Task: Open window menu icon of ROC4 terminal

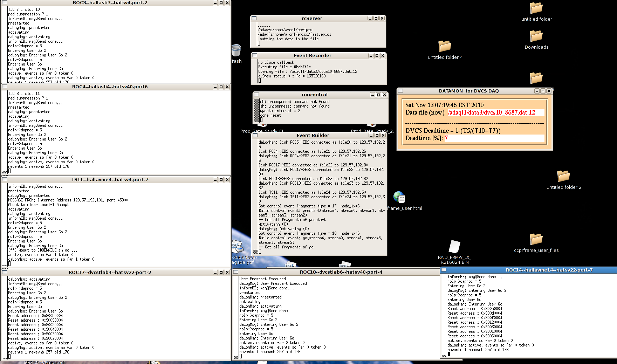Action: pos(5,87)
